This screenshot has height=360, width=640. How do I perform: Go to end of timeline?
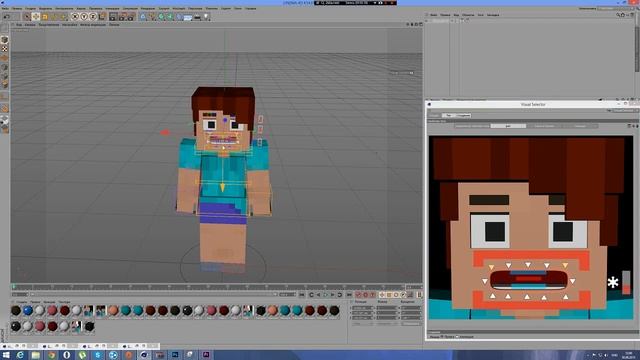point(349,295)
